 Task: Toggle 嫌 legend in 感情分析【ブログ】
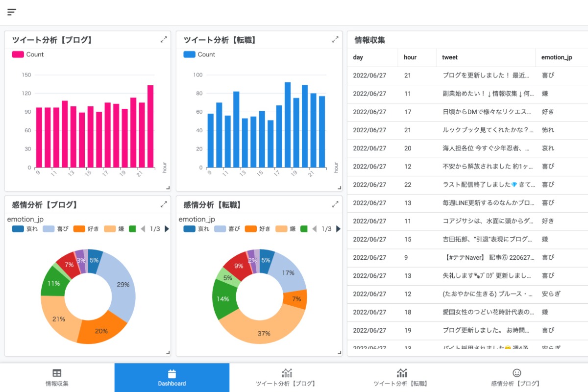114,229
